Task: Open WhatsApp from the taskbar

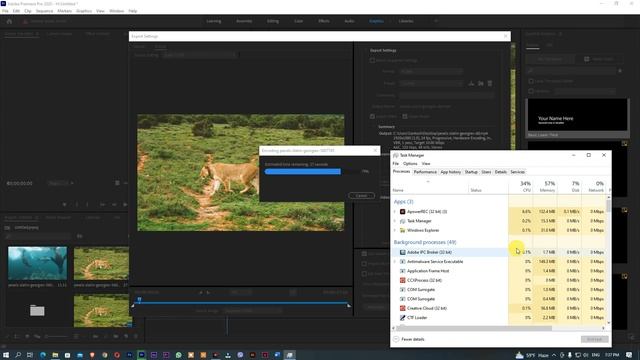Action: click(x=178, y=355)
